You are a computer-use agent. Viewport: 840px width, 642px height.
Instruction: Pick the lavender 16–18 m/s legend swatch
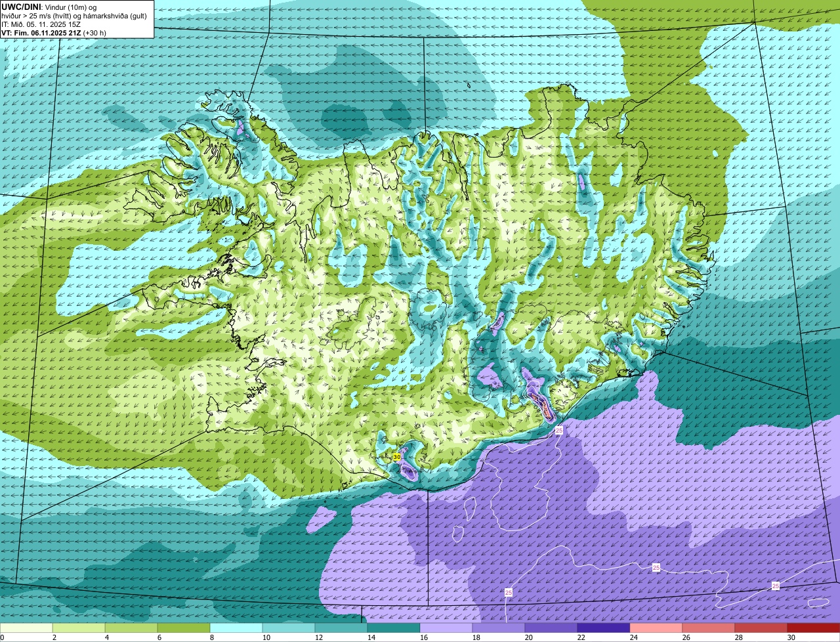tap(446, 628)
